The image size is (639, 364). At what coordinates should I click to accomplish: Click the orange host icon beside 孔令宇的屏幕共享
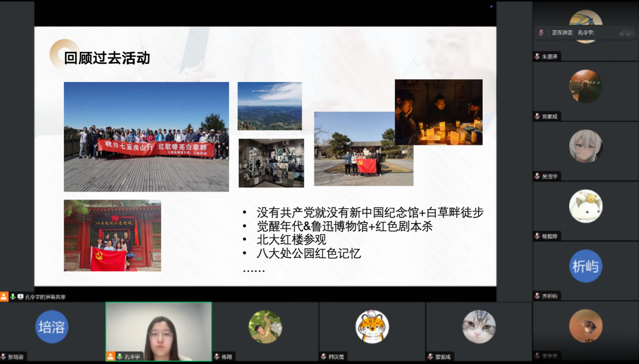click(x=4, y=296)
